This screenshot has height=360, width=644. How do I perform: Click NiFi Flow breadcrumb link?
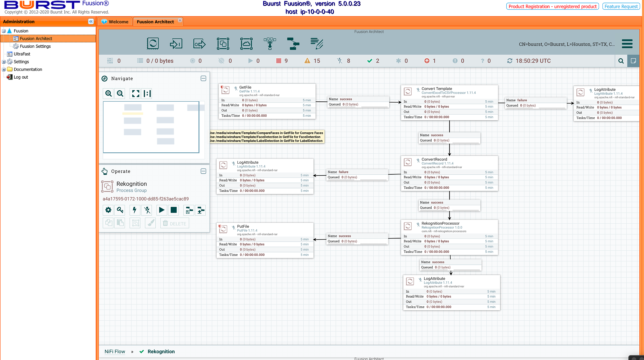click(115, 351)
